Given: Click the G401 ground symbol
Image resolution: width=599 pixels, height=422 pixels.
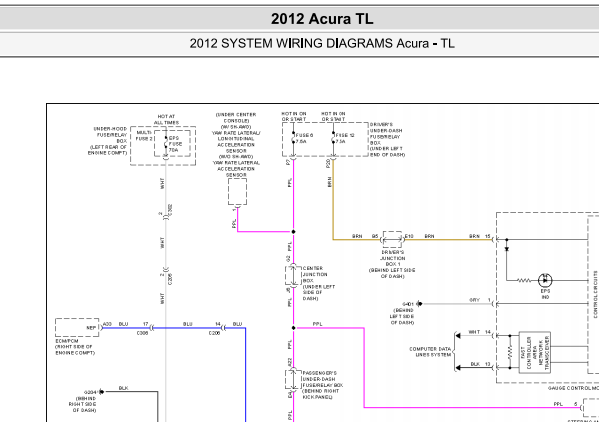Looking at the screenshot, I should pyautogui.click(x=419, y=304).
